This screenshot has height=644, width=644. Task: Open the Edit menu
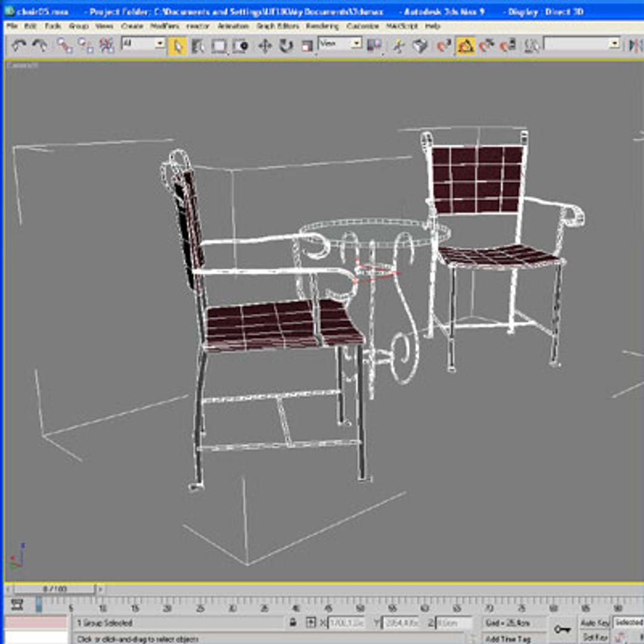30,26
